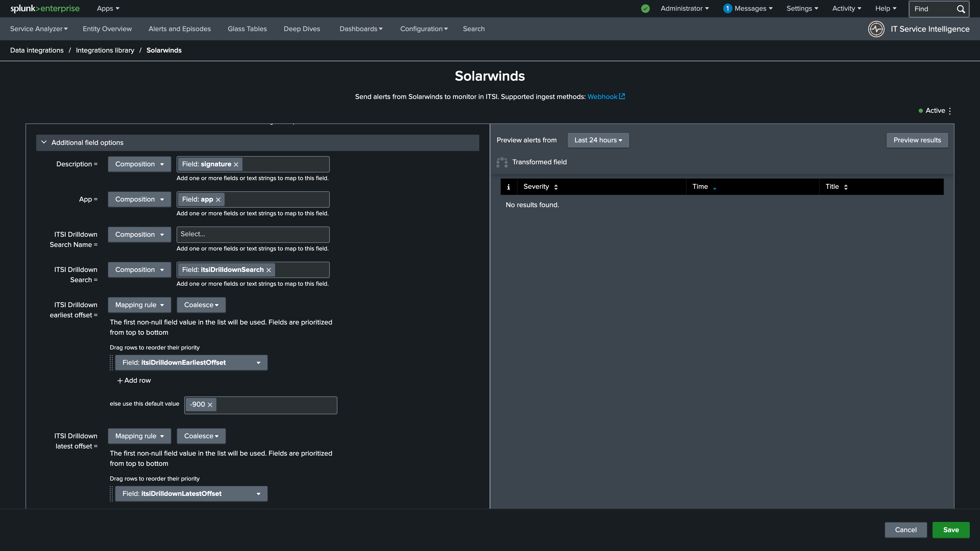Open the Search nav item
Screen dimensions: 980x551
coord(474,29)
